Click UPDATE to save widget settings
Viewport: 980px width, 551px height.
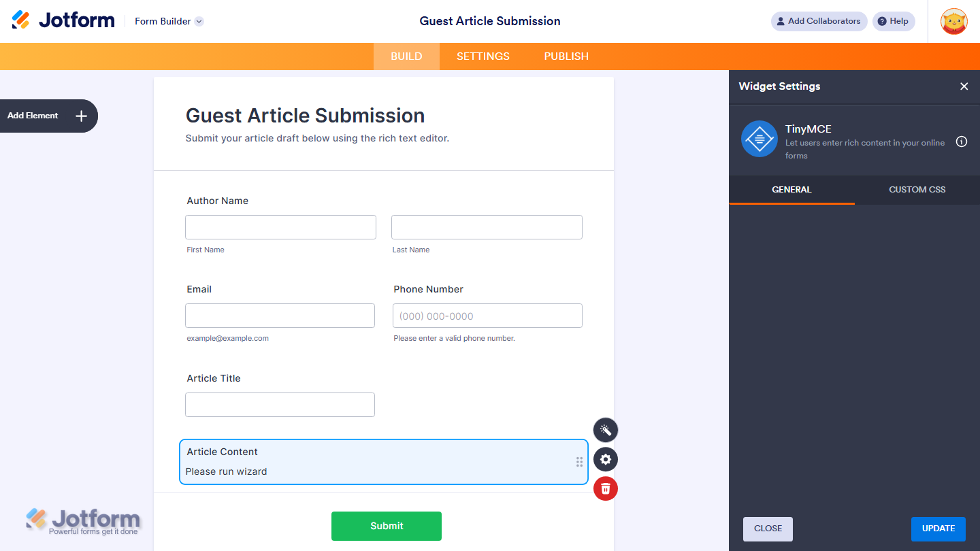point(938,529)
